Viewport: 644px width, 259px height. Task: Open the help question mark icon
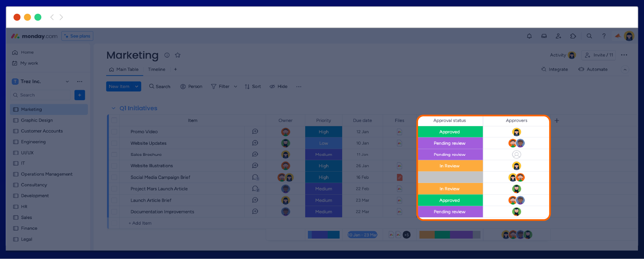coord(604,36)
